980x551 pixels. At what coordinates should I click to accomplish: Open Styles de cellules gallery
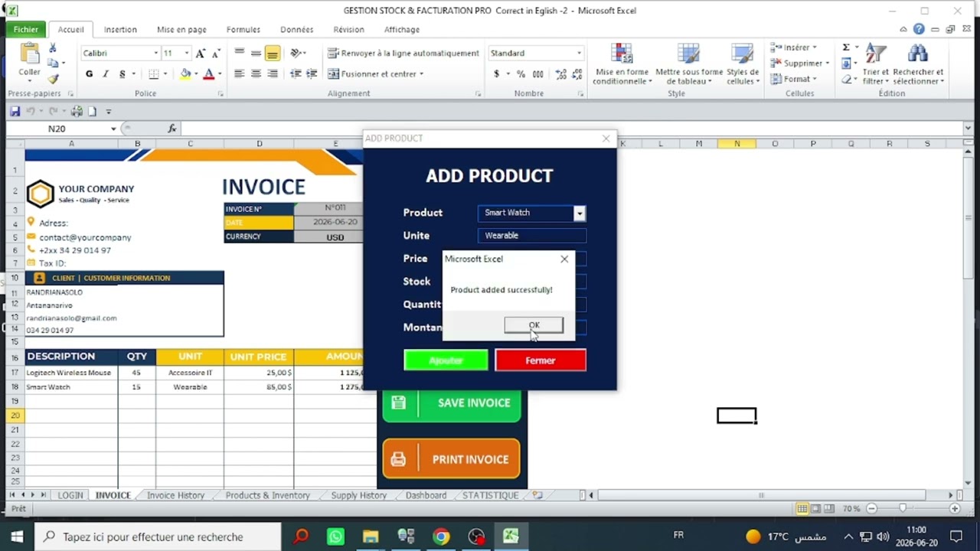pyautogui.click(x=743, y=64)
